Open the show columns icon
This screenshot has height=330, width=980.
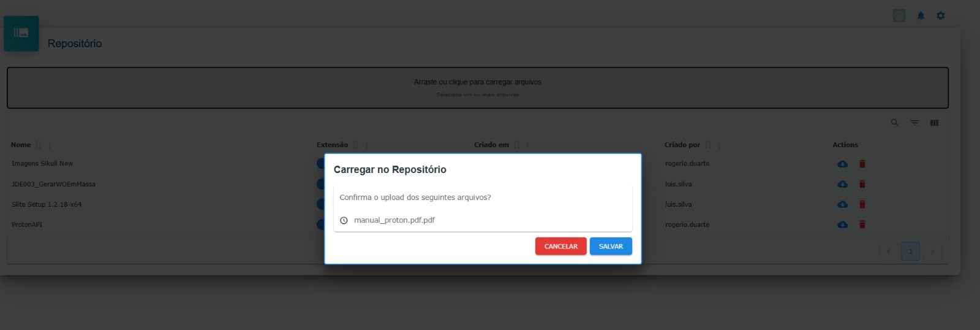click(934, 123)
